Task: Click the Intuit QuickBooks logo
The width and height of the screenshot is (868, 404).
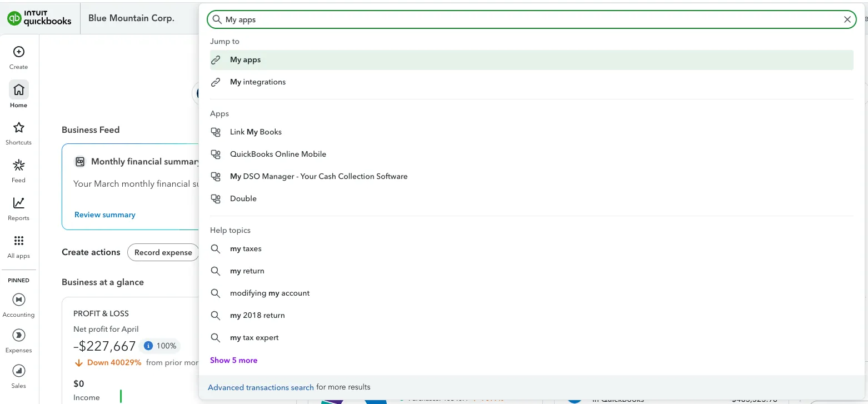Action: coord(39,18)
